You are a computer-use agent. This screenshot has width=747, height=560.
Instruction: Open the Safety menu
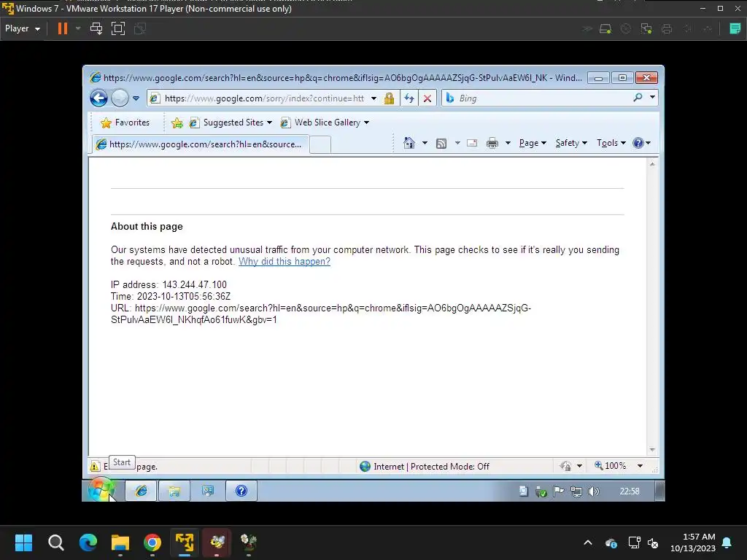pyautogui.click(x=571, y=143)
